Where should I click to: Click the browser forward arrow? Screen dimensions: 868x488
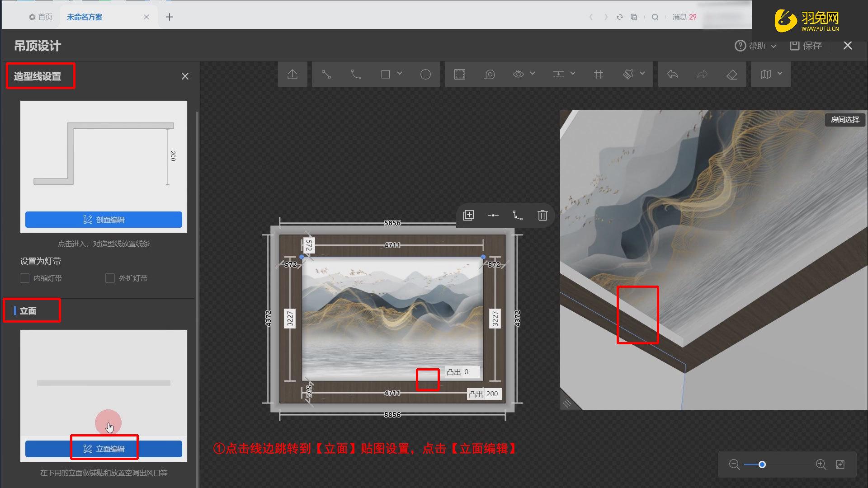tap(606, 17)
